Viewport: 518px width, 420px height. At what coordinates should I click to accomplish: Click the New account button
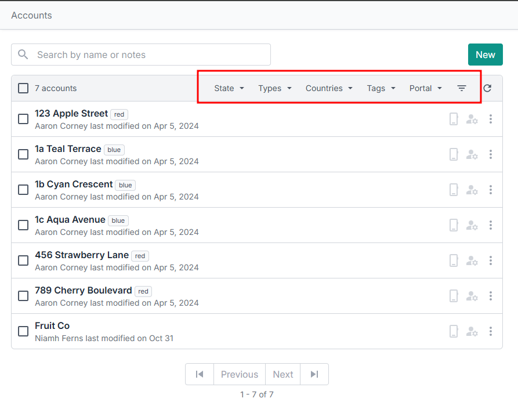[x=485, y=55]
